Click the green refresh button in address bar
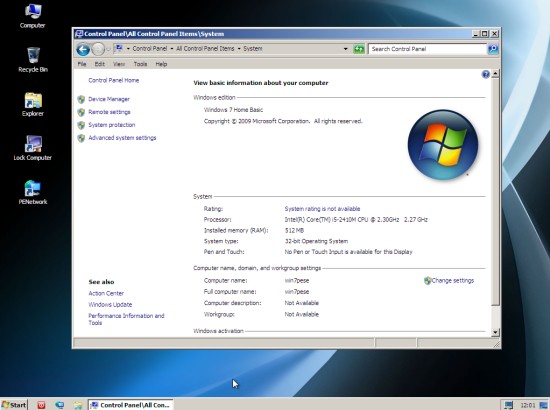Screen dimensions: 550x410 358,49
